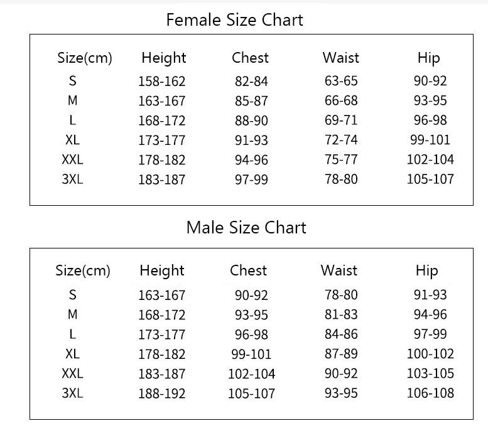The height and width of the screenshot is (448, 488).
Task: Click female XL chest value 91-93
Action: [251, 140]
